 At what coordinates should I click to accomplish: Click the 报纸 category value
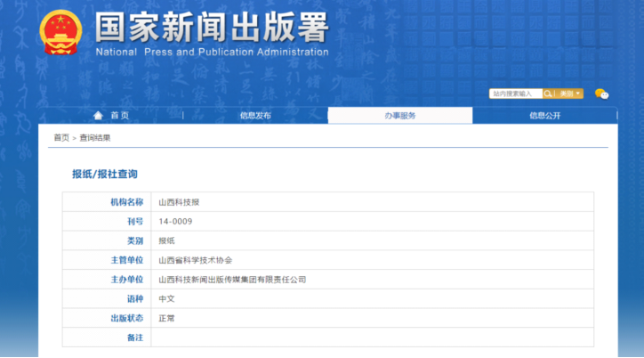tap(166, 240)
